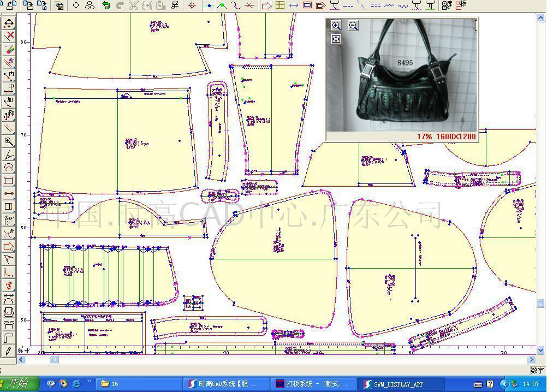Click the scissors cut icon
This screenshot has height=392, width=559.
[134, 5]
